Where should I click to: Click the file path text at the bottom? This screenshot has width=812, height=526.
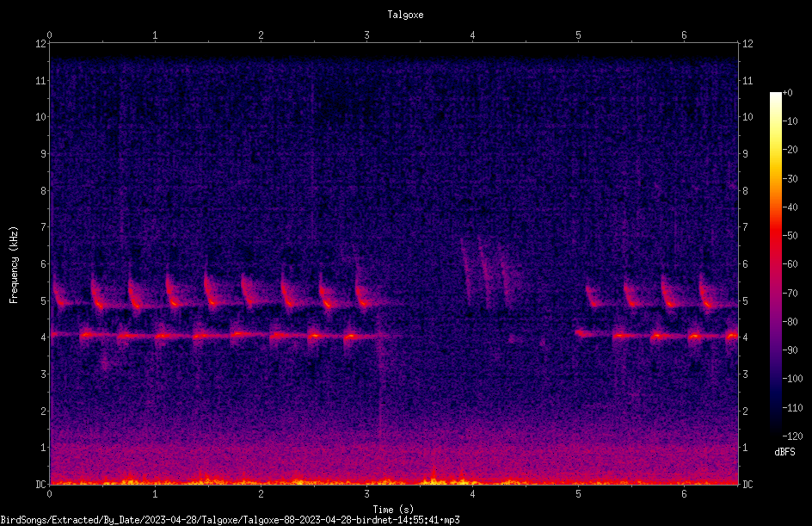230,520
